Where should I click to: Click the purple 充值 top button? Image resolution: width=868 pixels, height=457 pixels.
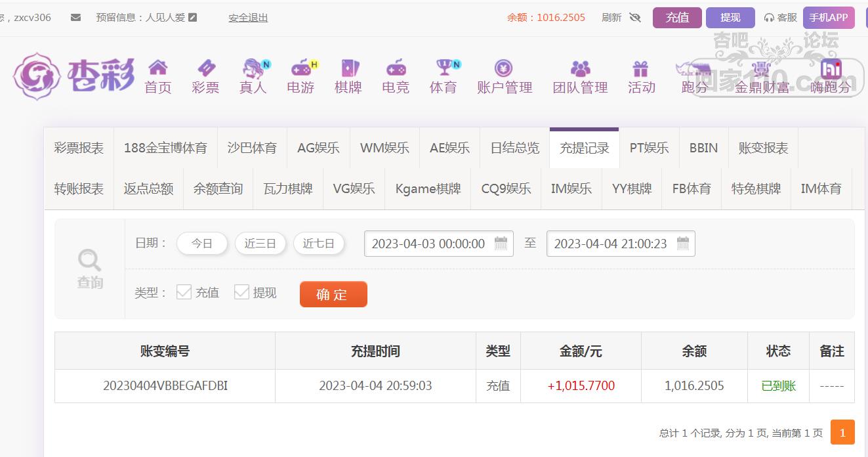coord(677,18)
